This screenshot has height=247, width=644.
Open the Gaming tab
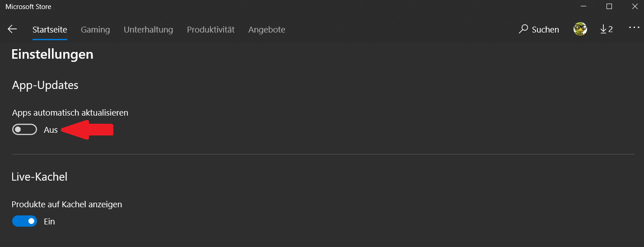(95, 30)
